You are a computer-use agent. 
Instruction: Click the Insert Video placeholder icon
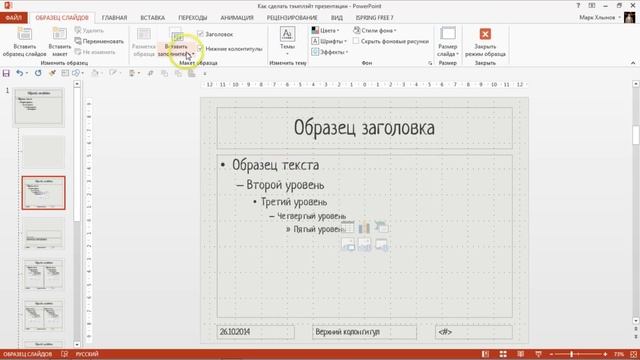[x=381, y=244]
